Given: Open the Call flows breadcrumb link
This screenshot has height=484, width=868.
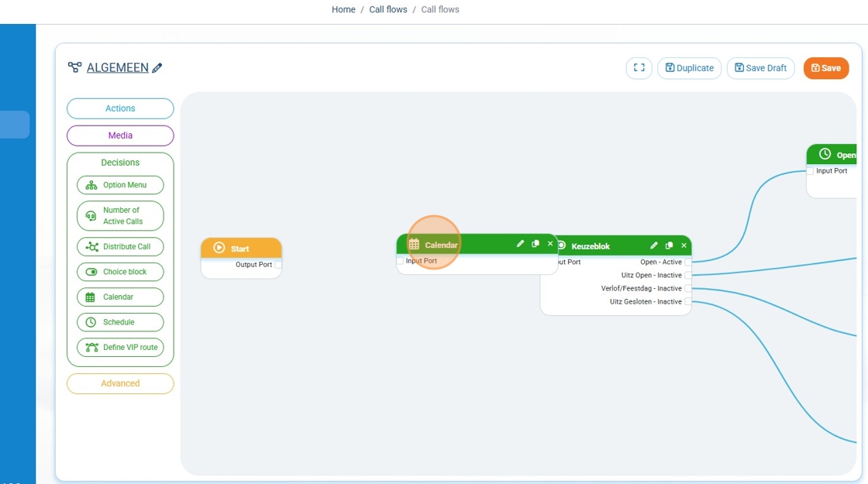Looking at the screenshot, I should tap(387, 10).
